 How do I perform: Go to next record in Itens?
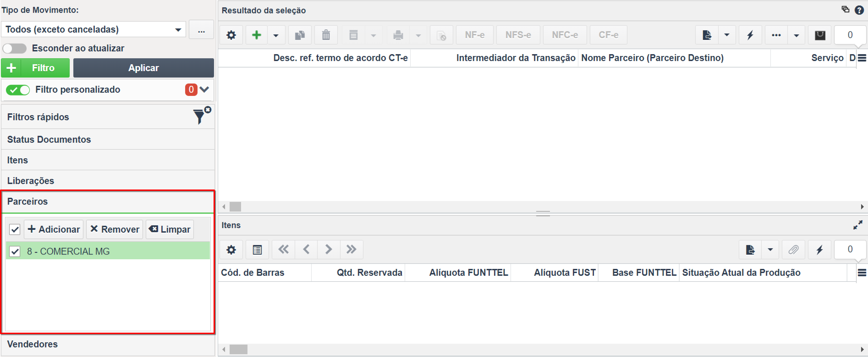click(x=329, y=250)
